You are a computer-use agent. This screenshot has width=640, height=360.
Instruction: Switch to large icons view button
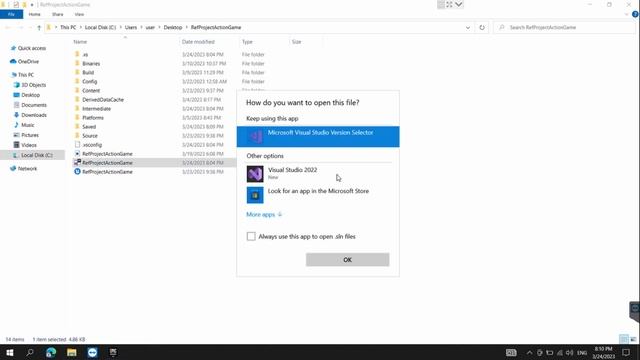tap(633, 339)
